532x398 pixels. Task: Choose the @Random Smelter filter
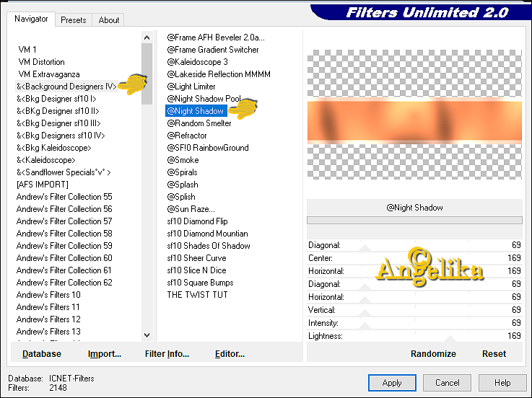[199, 123]
